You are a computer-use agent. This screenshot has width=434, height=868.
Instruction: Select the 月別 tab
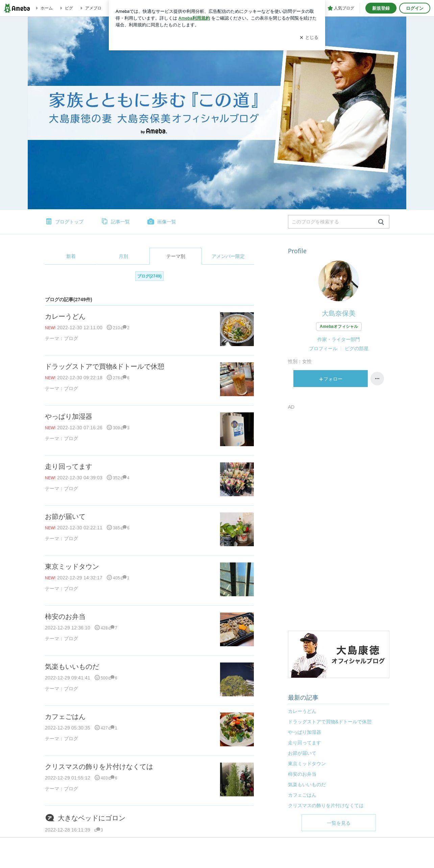pos(123,256)
